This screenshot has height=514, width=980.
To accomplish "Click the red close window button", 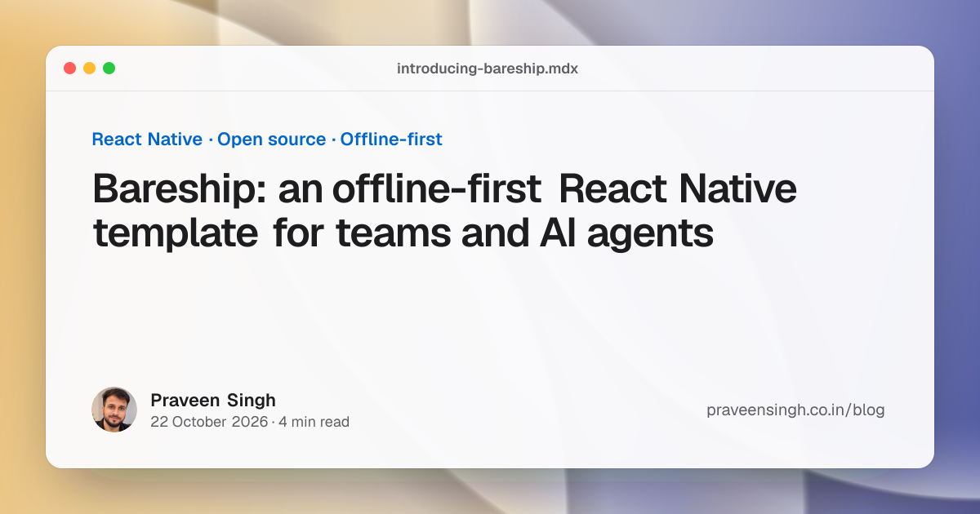I will click(x=69, y=69).
